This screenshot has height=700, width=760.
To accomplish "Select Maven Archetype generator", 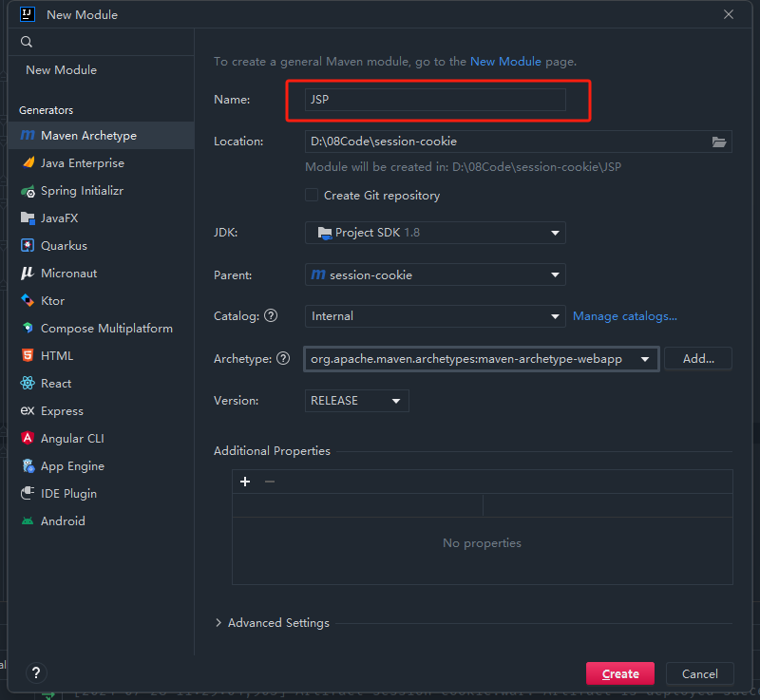I will 101,136.
